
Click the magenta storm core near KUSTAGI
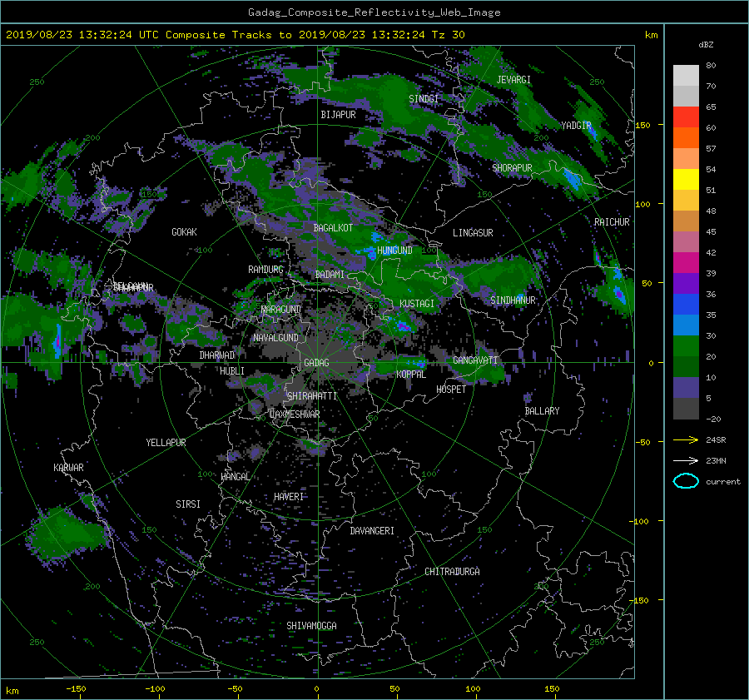coord(404,327)
